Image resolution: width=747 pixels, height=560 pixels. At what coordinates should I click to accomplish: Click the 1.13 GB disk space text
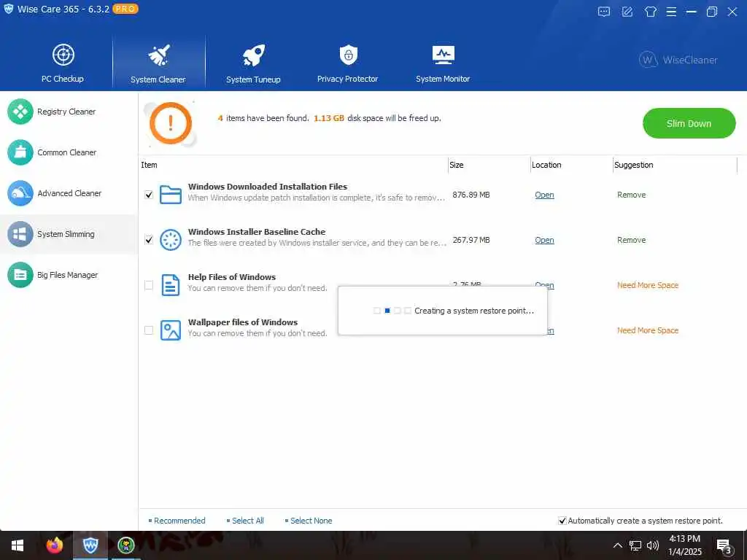point(329,118)
